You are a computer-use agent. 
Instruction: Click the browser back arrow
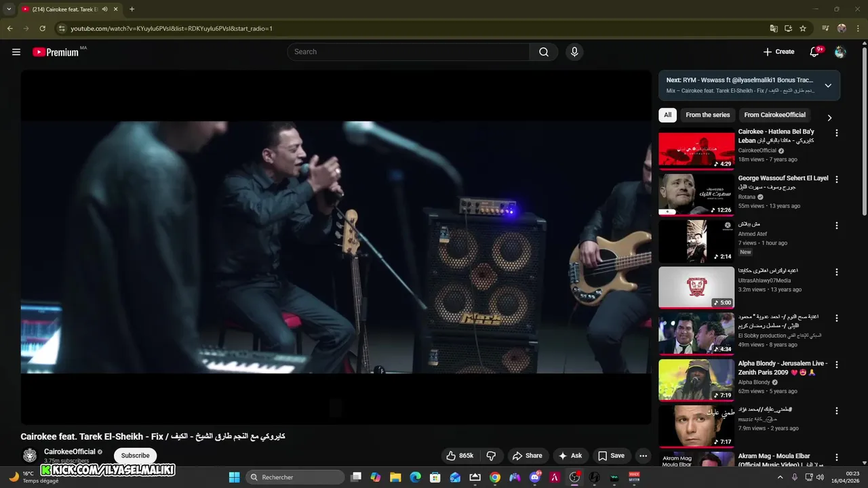tap(10, 28)
